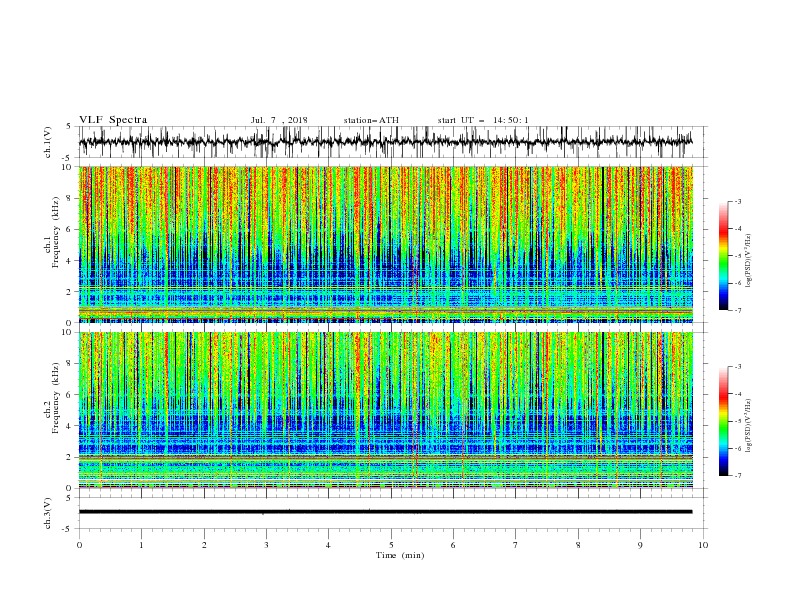The image size is (792, 612).
Task: Click the "ch.1(V)" axis label
Action: pos(48,142)
